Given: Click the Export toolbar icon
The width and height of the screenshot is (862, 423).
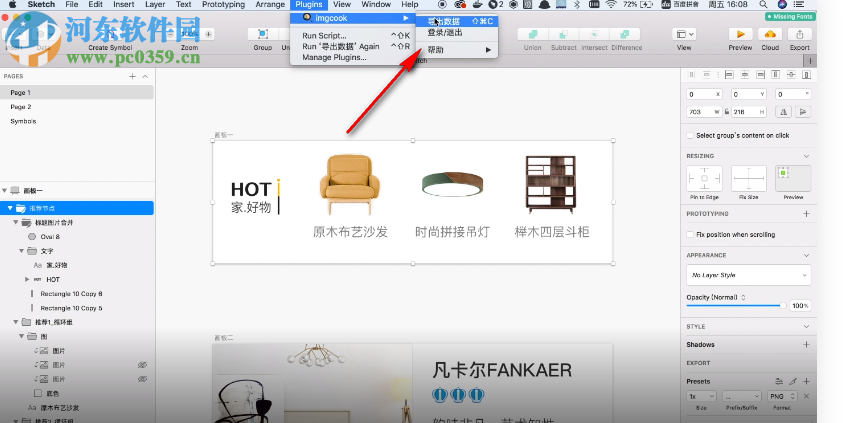Looking at the screenshot, I should coord(799,34).
